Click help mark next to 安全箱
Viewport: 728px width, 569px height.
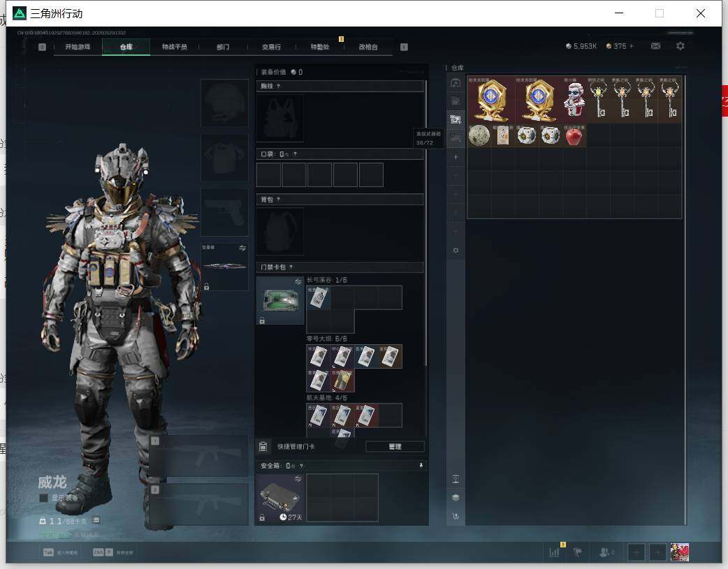point(301,466)
